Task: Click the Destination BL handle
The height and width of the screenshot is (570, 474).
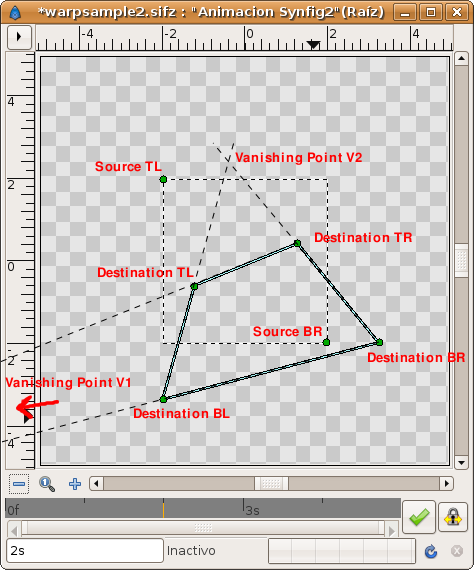Action: 163,399
